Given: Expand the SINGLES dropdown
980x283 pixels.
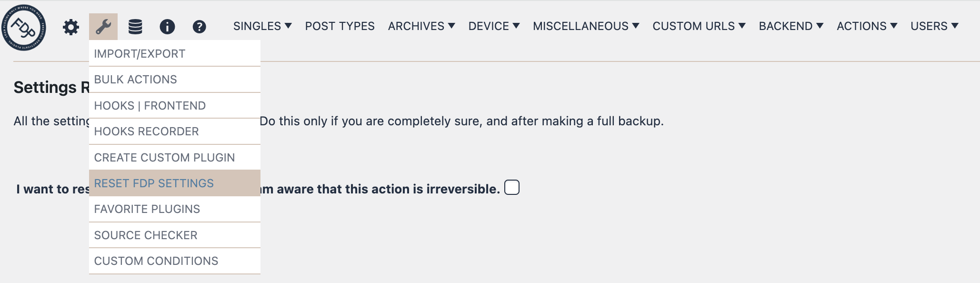Looking at the screenshot, I should [262, 26].
